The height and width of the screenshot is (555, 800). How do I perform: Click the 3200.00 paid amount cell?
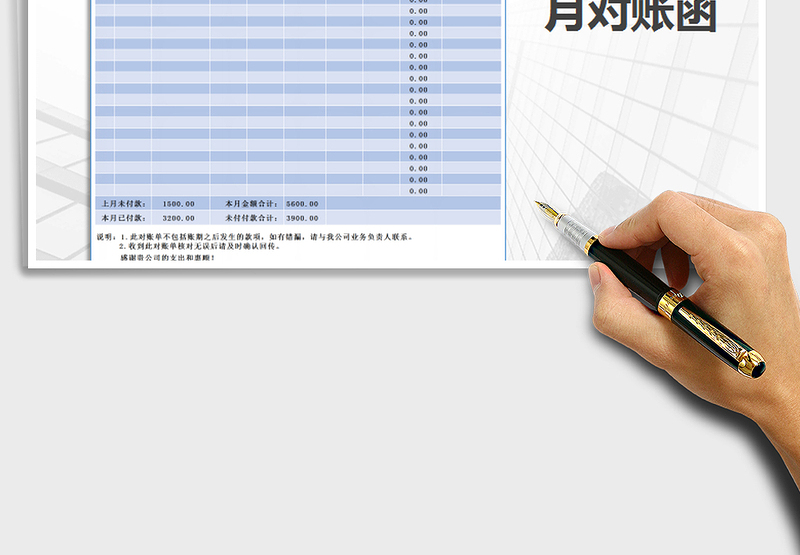pos(180,217)
